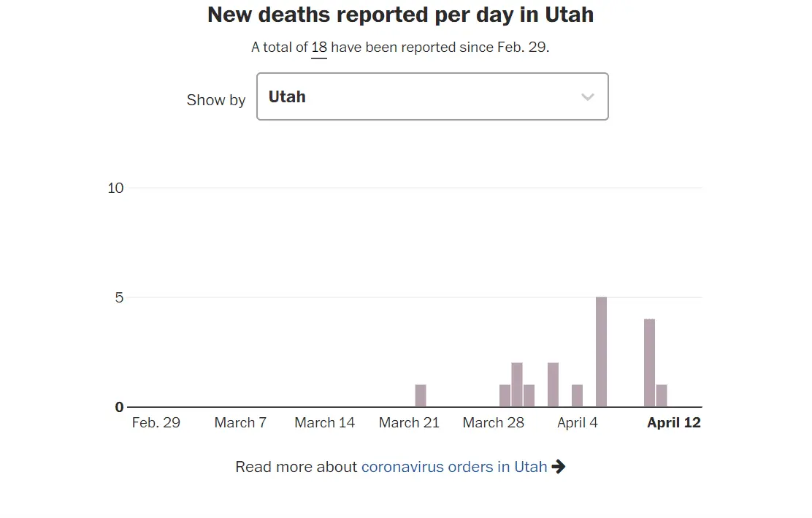The width and height of the screenshot is (812, 518).
Task: Click the single bar near March 21
Action: (x=421, y=395)
